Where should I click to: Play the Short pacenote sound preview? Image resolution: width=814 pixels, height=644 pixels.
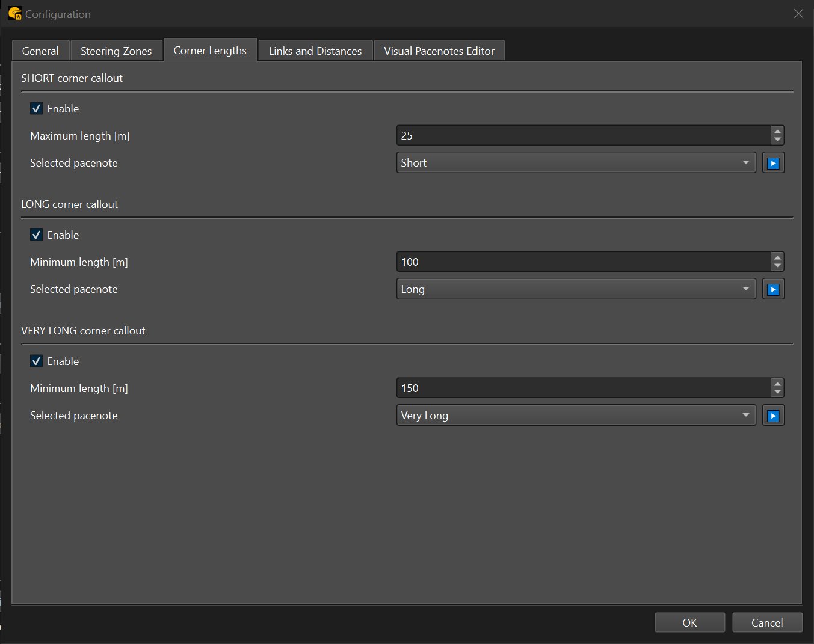773,163
